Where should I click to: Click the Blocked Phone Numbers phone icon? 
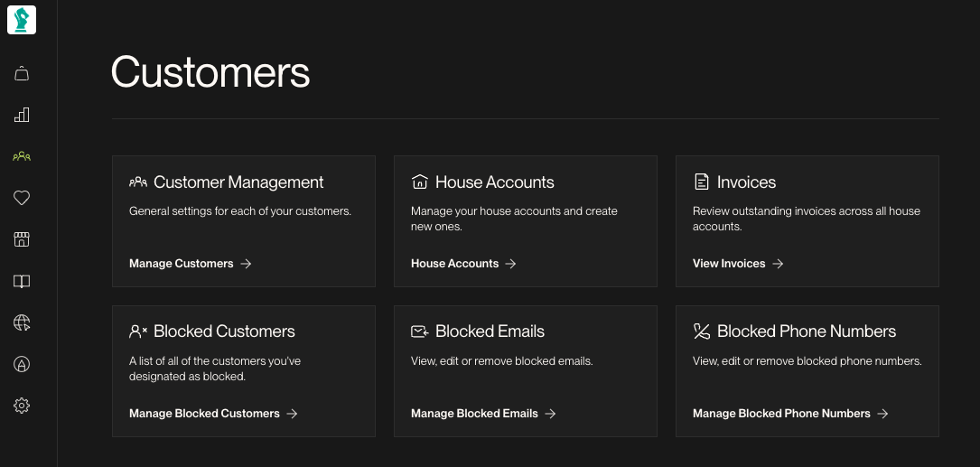702,332
